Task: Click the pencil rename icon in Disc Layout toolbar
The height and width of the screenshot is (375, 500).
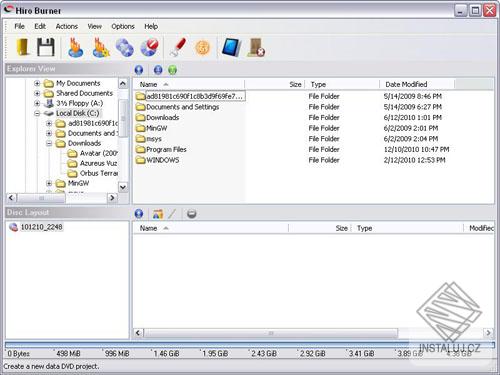Action: pyautogui.click(x=172, y=214)
